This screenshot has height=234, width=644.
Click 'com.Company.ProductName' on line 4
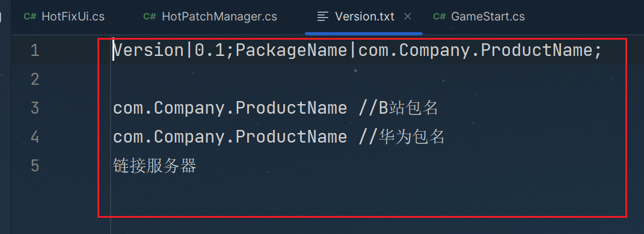tap(230, 137)
